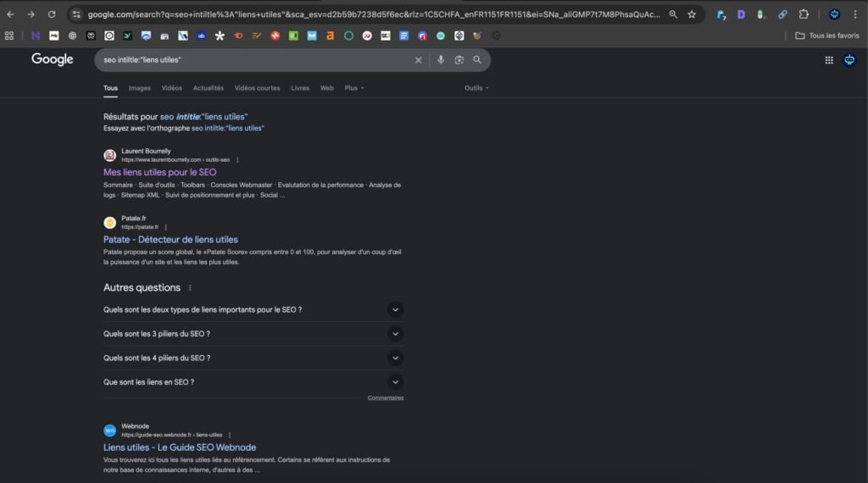
Task: Open the browser extensions puzzle icon
Action: pyautogui.click(x=804, y=14)
